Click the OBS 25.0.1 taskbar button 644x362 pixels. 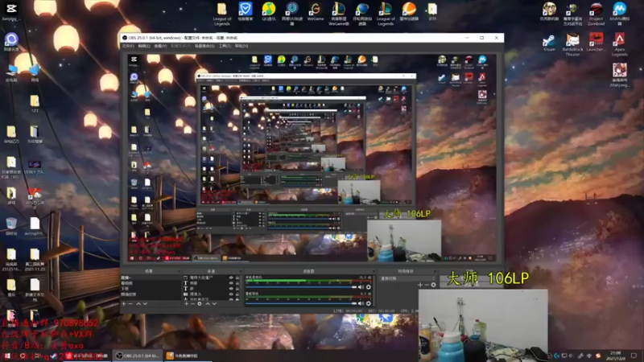[138, 356]
